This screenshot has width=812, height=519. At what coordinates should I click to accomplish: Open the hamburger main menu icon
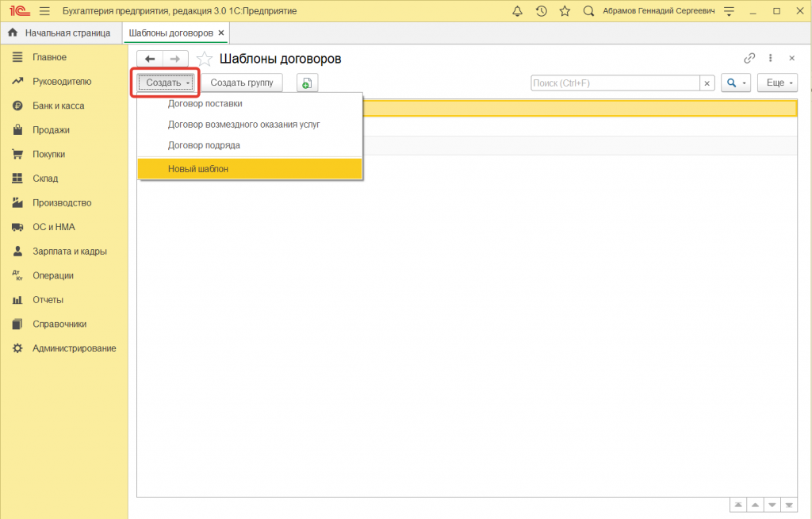pos(44,11)
